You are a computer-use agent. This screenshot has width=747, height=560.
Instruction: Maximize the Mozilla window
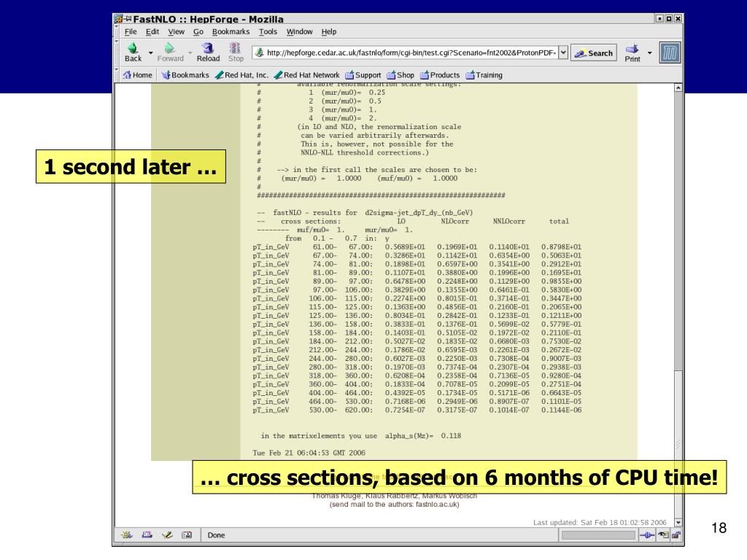(669, 18)
